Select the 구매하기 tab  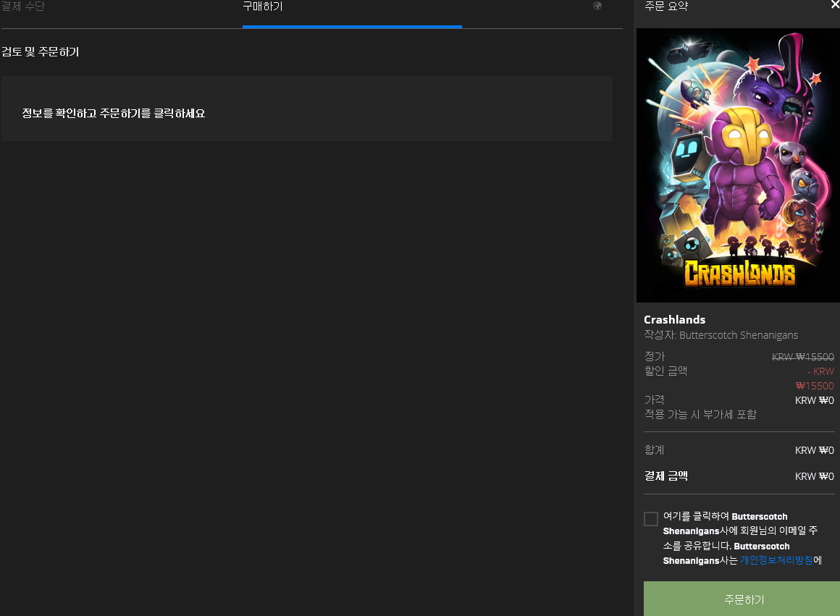262,7
